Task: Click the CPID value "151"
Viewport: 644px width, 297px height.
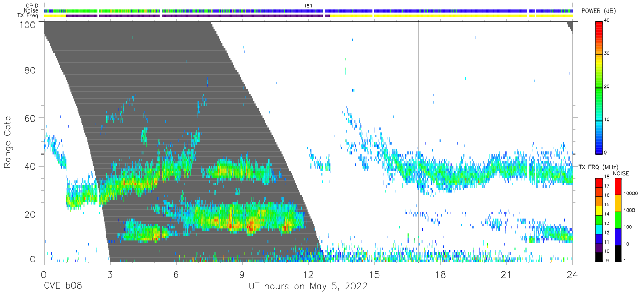Action: 308,6
